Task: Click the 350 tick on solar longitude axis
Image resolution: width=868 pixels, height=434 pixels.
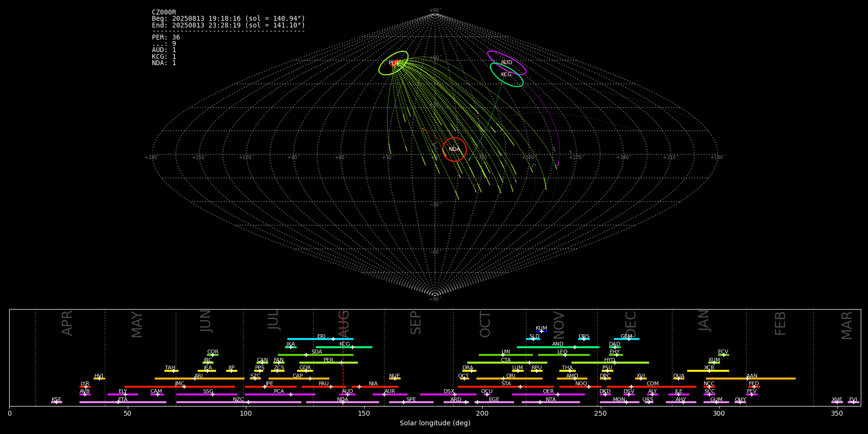Action: [837, 414]
